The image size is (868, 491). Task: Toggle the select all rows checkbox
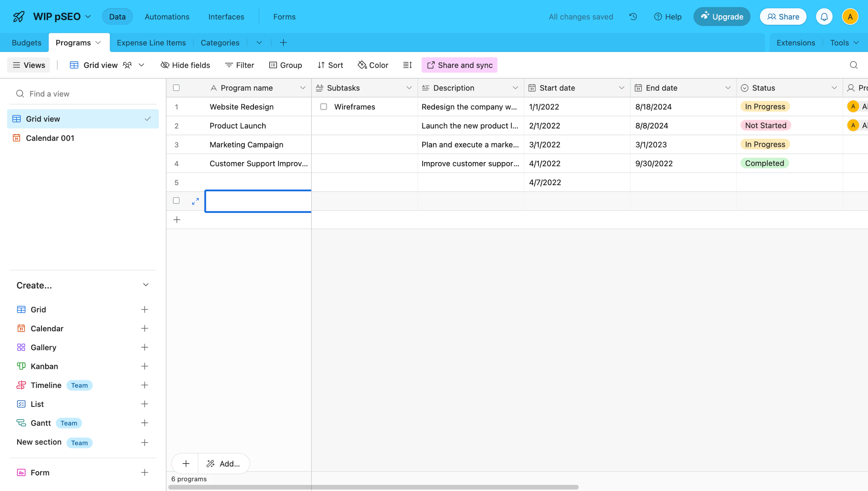click(x=176, y=88)
